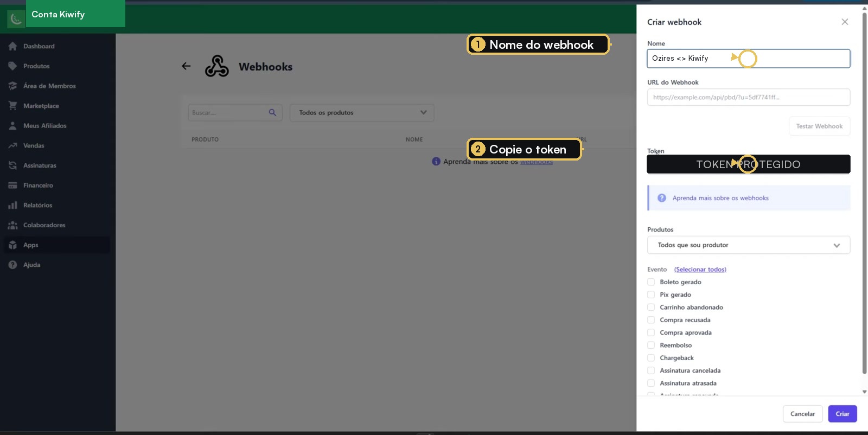Click the Selecionar todos link

(x=700, y=270)
